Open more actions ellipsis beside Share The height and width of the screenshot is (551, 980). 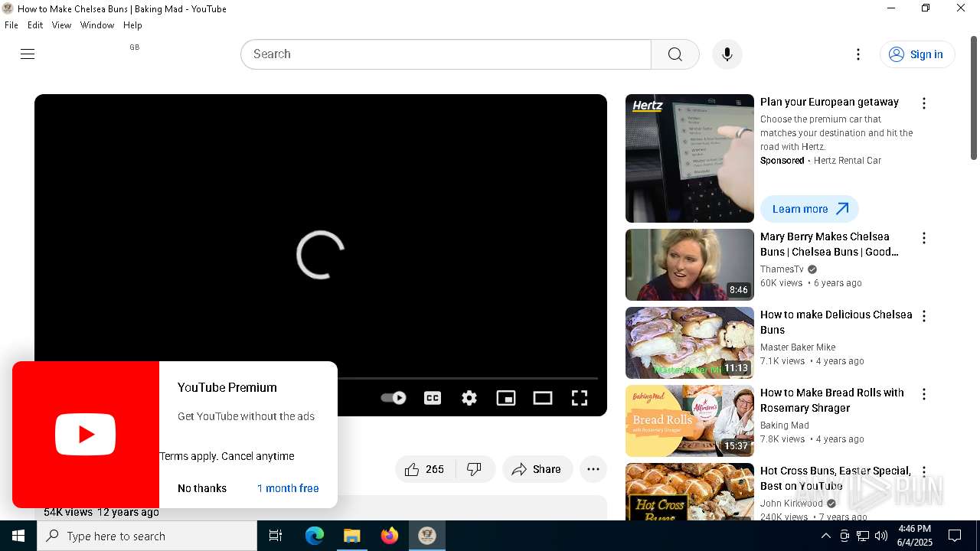593,469
